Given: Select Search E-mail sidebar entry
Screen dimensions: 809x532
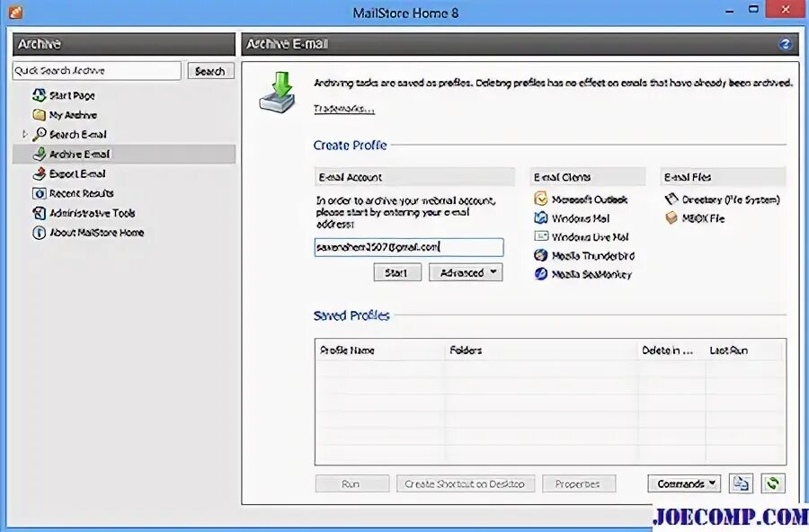Looking at the screenshot, I should [x=78, y=135].
